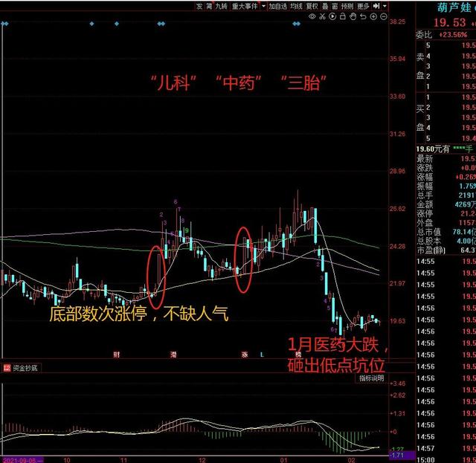Image resolution: width=476 pixels, height=463 pixels.
Task: Click the 涨停 limit-up price row
Action: click(x=446, y=213)
